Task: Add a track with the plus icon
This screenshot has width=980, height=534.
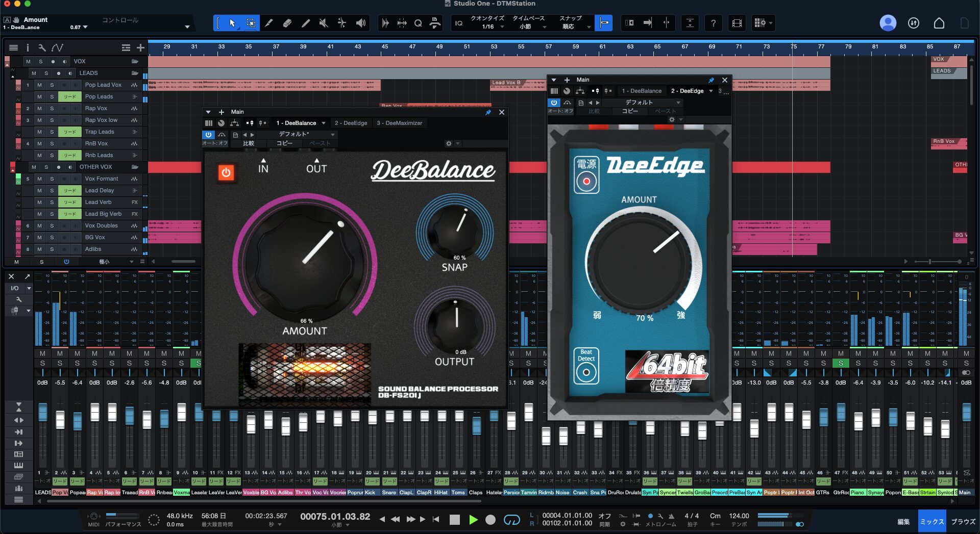Action: (x=140, y=47)
